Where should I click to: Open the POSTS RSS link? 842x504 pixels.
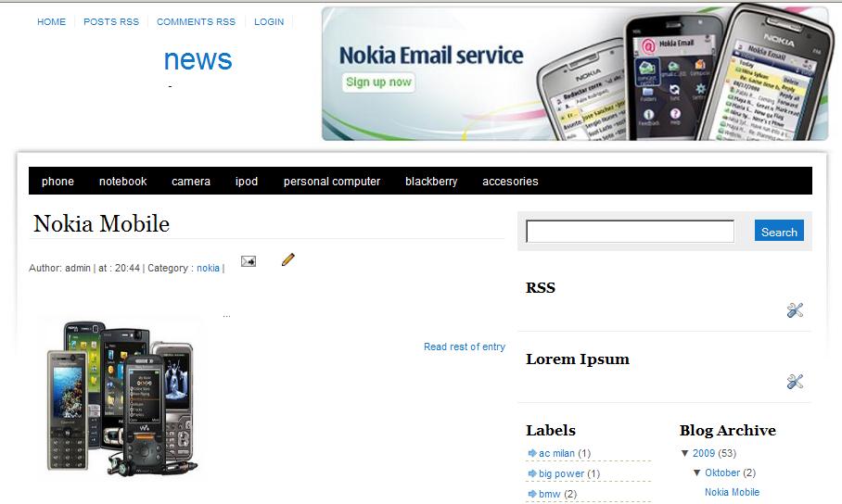[x=111, y=22]
